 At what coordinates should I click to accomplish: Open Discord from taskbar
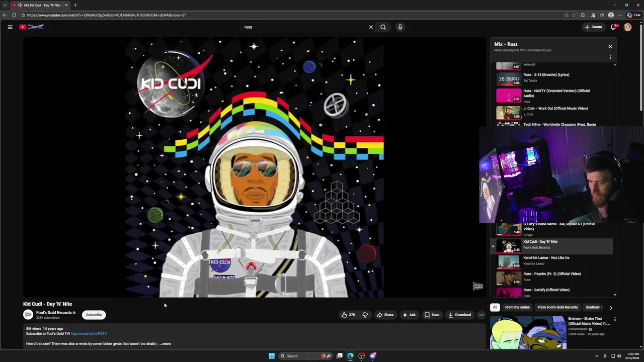(373, 356)
